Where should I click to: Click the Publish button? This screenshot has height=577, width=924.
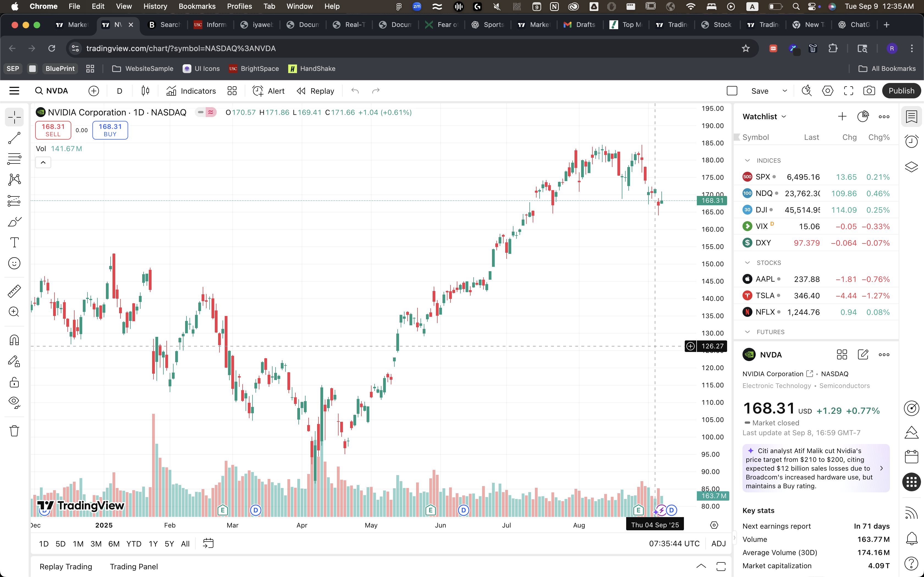click(x=901, y=91)
